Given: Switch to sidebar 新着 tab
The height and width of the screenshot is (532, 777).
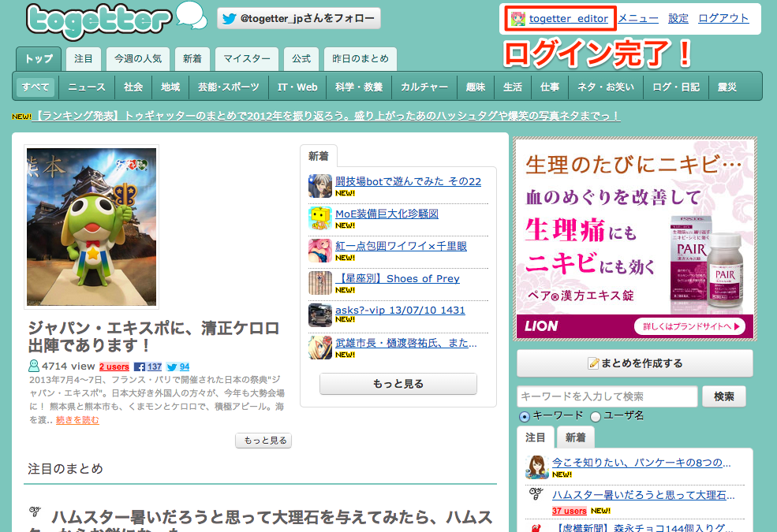Looking at the screenshot, I should 575,437.
